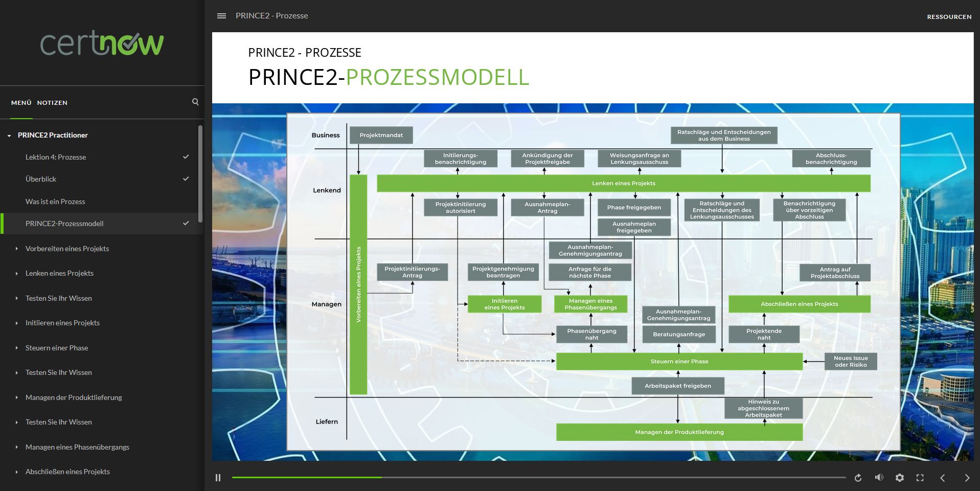Mute the audio volume icon
Screen dimensions: 980x491
[879, 478]
